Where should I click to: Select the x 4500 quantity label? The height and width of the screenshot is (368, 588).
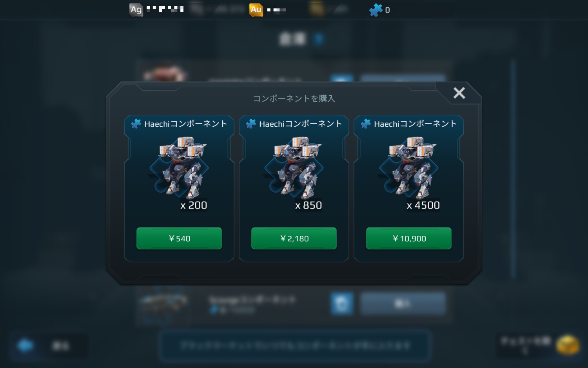click(423, 205)
